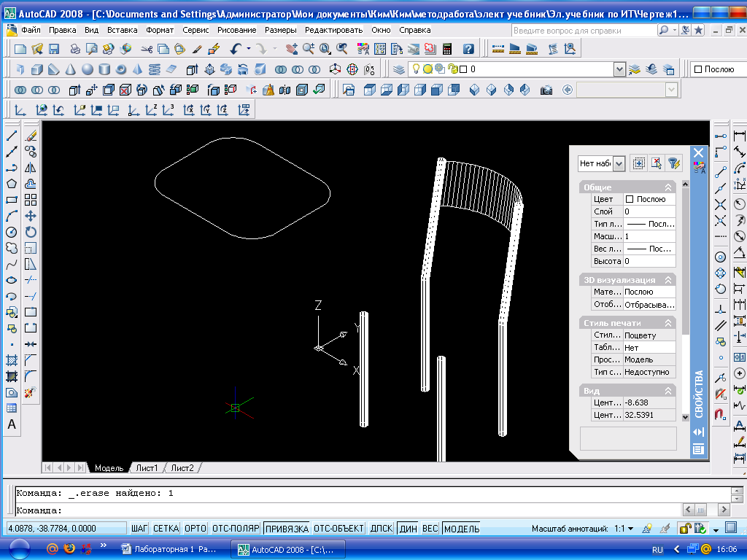The height and width of the screenshot is (560, 747).
Task: Toggle ДИН dynamic input
Action: pos(409,529)
